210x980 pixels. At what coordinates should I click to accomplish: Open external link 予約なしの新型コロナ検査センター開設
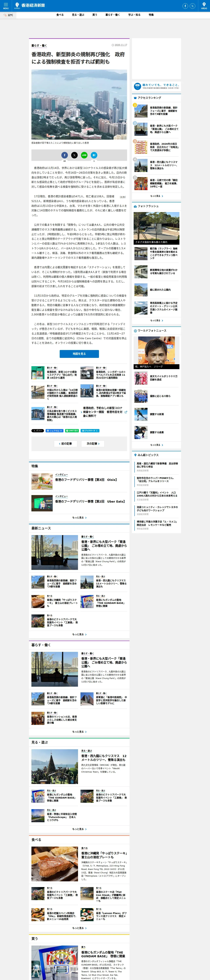coord(104,412)
